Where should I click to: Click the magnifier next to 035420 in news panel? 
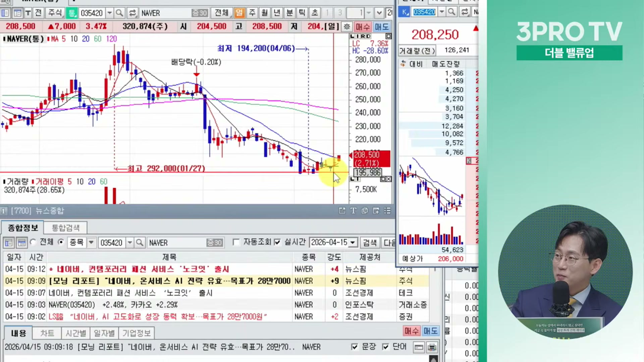coord(140,243)
